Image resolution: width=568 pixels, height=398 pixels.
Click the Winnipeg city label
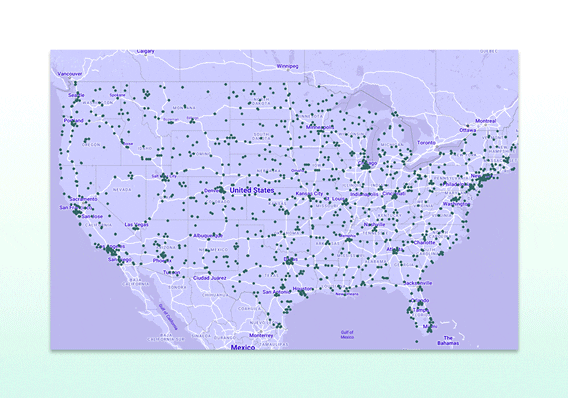click(287, 66)
